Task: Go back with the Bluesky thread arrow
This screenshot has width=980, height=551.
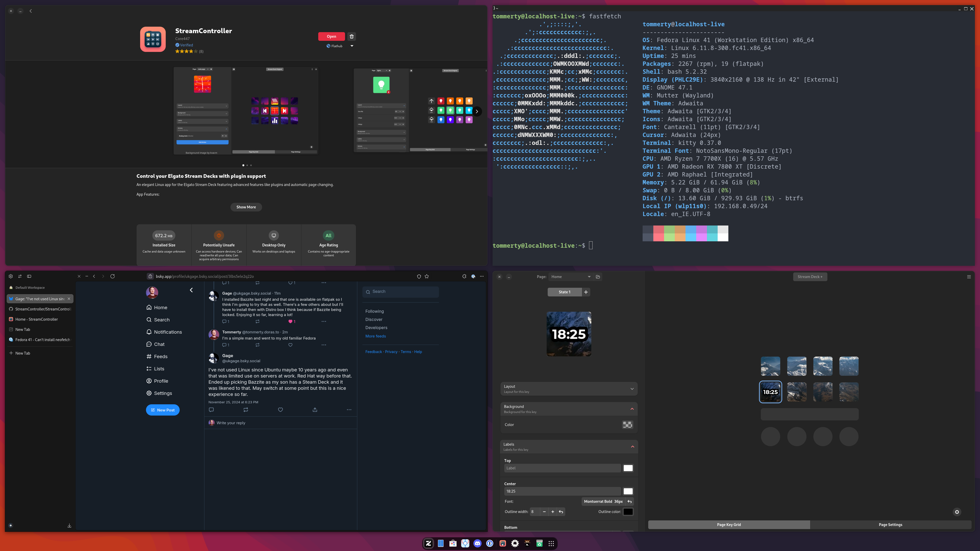Action: tap(191, 290)
